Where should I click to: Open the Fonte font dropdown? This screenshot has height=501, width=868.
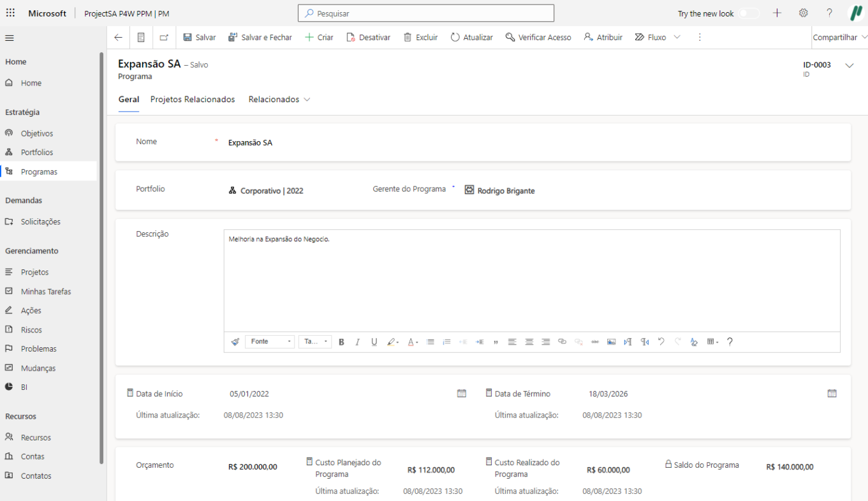coord(270,342)
